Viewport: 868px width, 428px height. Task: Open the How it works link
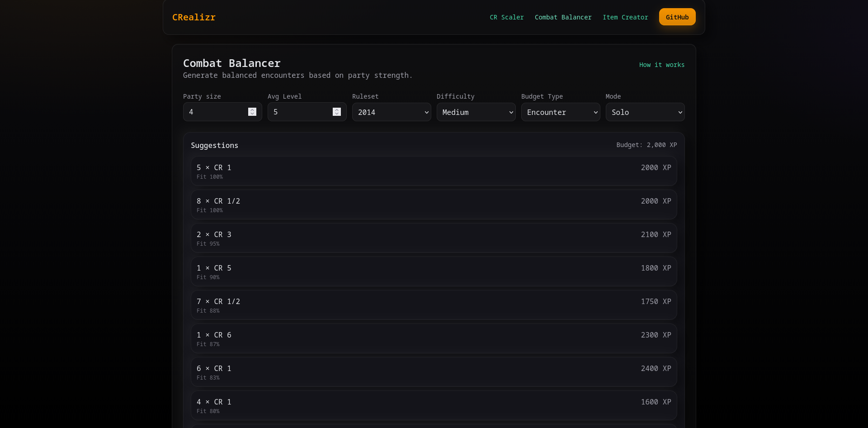click(662, 65)
